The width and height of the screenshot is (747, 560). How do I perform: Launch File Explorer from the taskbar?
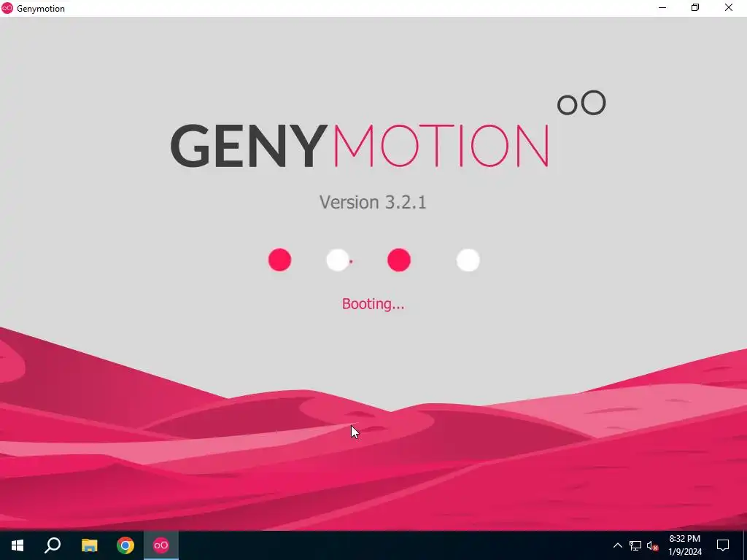[x=89, y=545]
